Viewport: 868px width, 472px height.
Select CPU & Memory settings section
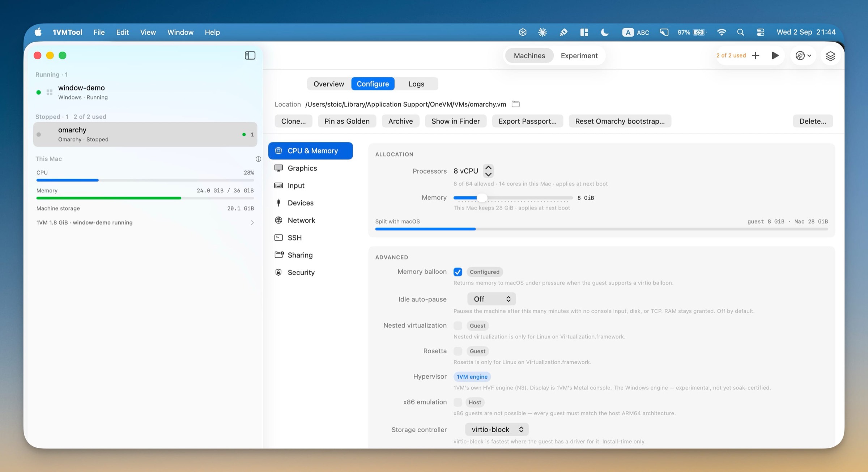tap(310, 151)
